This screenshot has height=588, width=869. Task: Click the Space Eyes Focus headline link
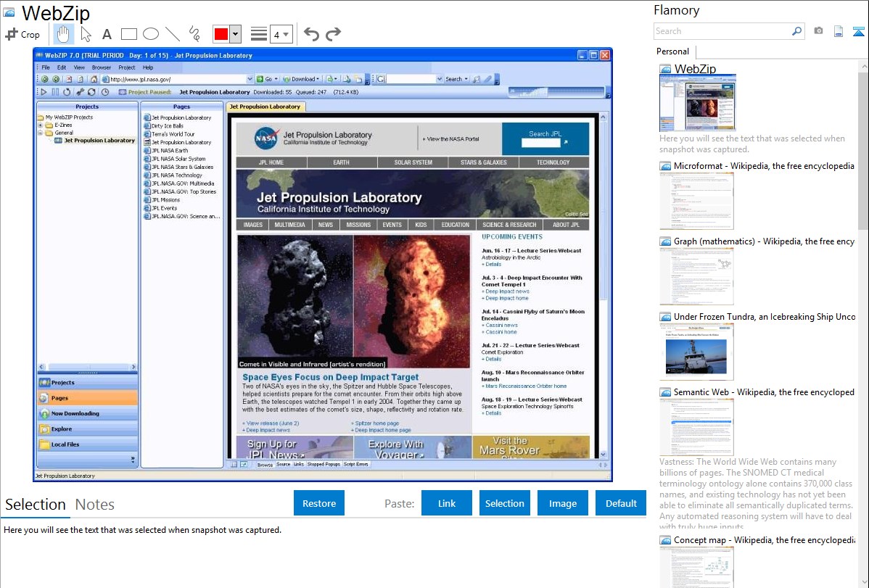click(330, 377)
